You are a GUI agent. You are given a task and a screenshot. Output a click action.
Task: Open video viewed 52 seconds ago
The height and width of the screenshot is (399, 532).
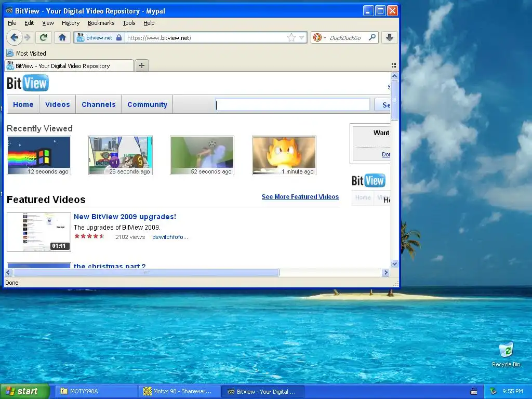pos(202,155)
